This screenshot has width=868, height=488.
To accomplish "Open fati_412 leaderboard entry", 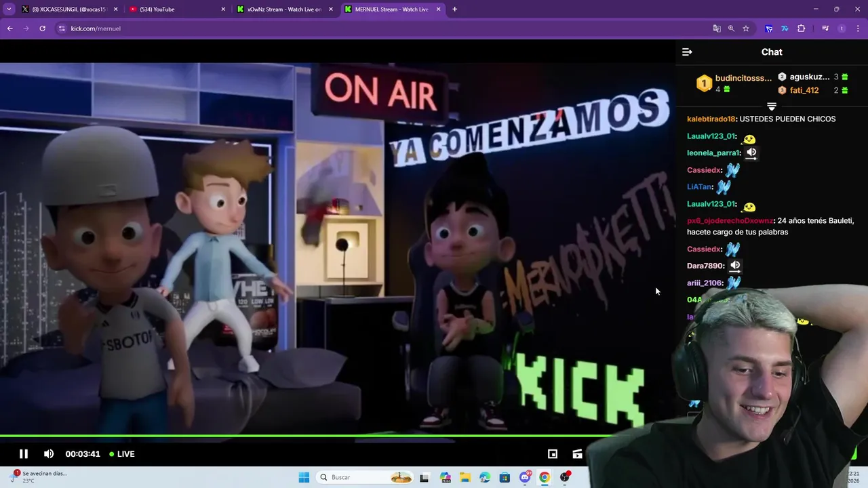I will 804,90.
